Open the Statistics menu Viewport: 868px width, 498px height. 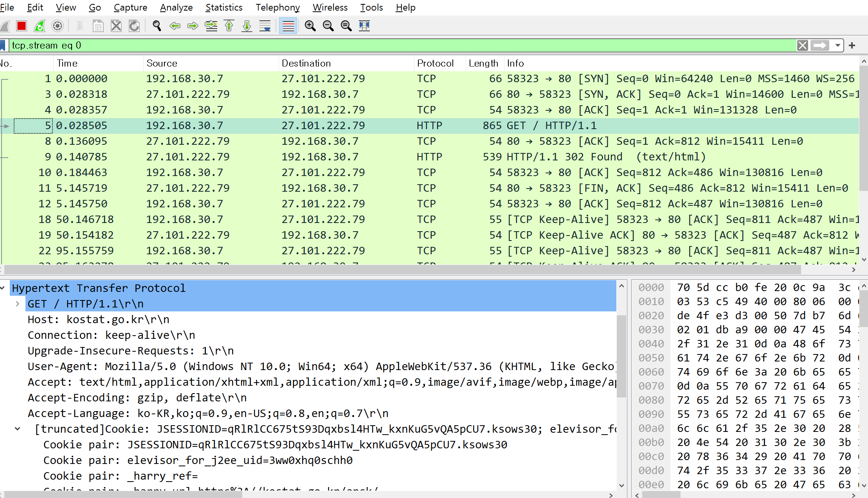pyautogui.click(x=224, y=7)
